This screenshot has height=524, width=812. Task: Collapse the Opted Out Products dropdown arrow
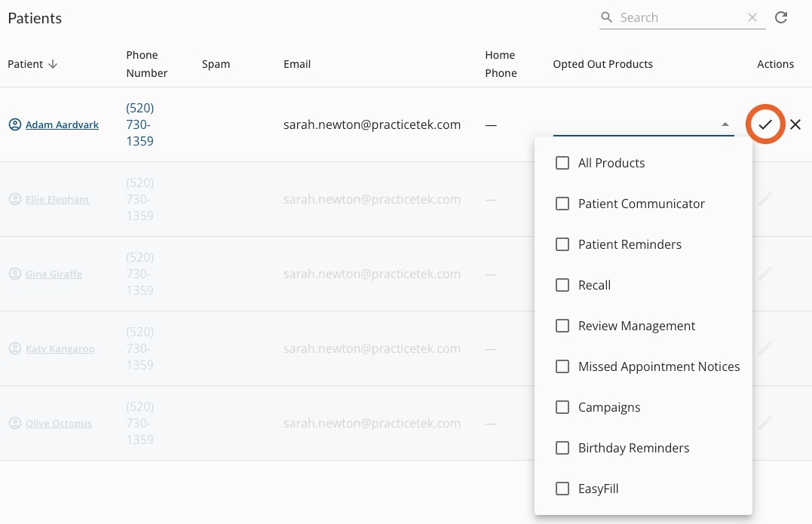coord(725,124)
